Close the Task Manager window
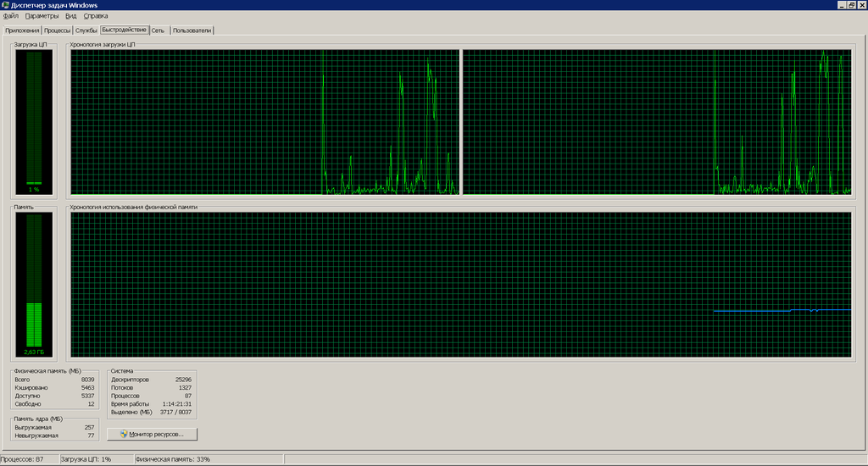Viewport: 868px width, 466px height. (862, 5)
